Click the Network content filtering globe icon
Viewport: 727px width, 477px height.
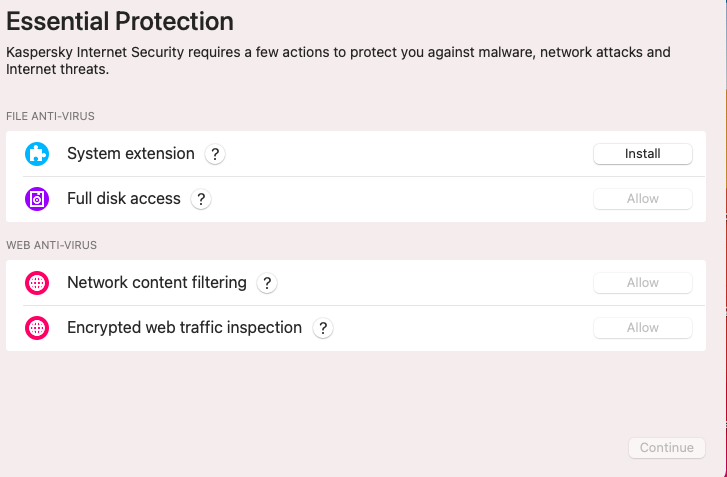click(x=37, y=283)
